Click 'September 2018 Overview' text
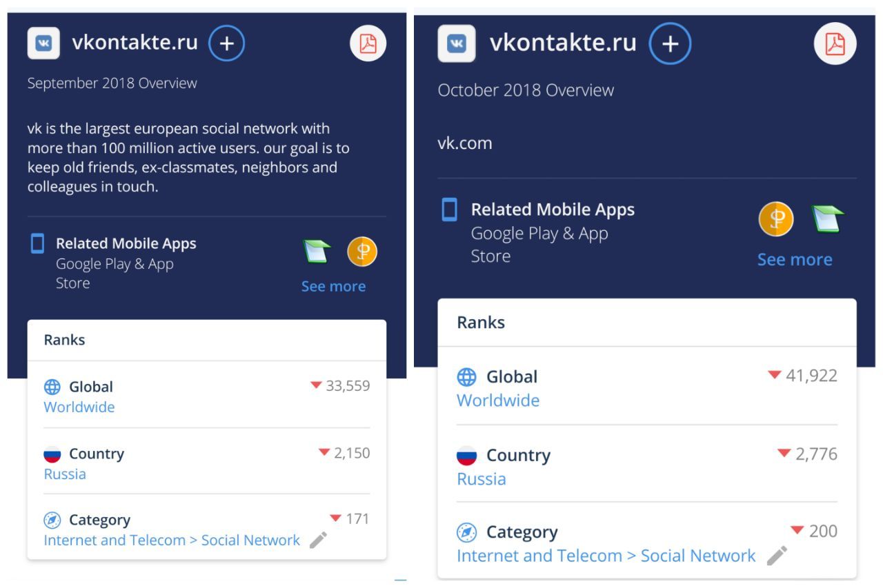The width and height of the screenshot is (883, 588). [x=112, y=83]
